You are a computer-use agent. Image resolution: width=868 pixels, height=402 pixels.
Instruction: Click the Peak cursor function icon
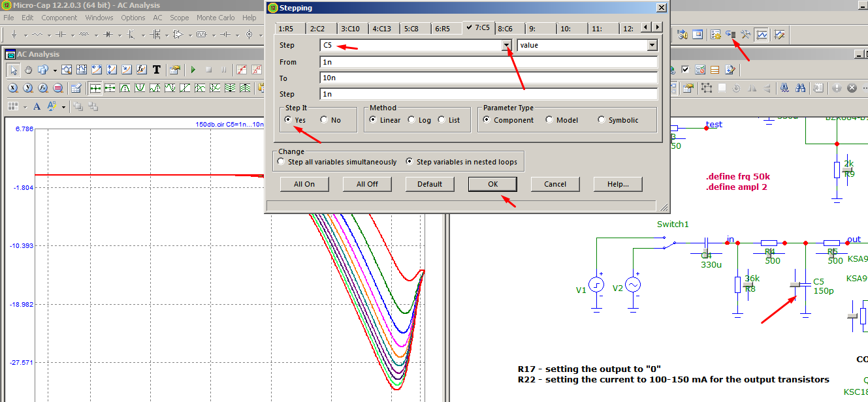click(125, 87)
